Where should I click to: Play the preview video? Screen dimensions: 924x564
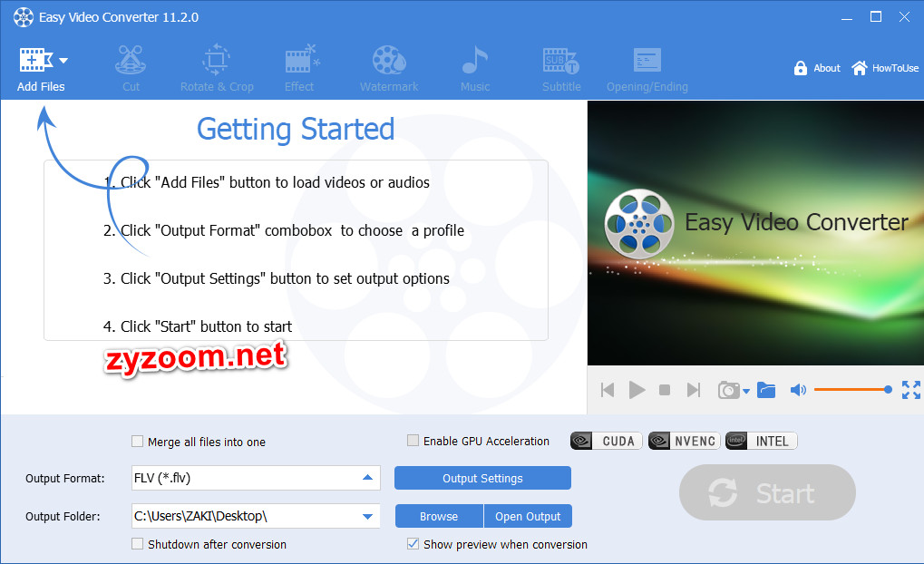tap(637, 390)
